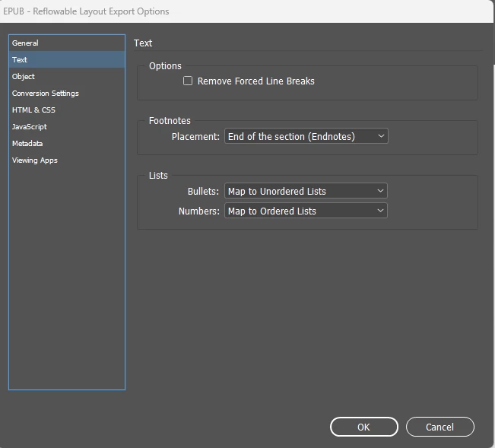Open the Numbers mapping dropdown
The width and height of the screenshot is (495, 448).
306,211
